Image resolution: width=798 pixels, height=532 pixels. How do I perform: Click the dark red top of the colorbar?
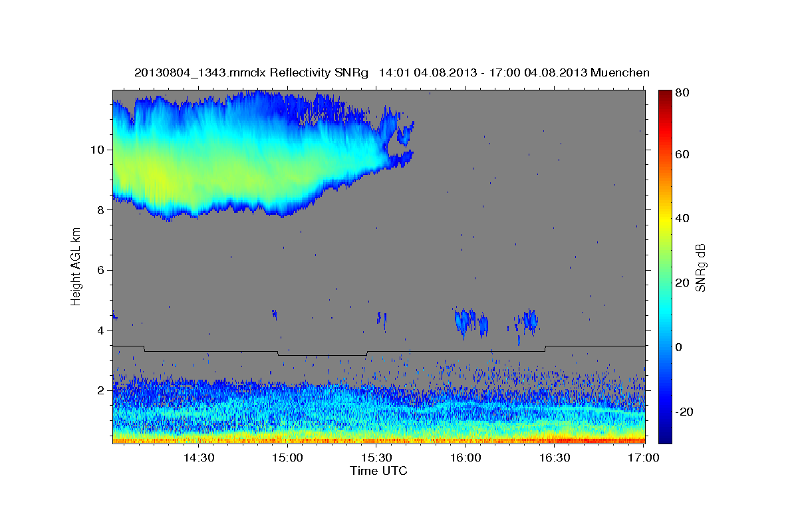664,94
